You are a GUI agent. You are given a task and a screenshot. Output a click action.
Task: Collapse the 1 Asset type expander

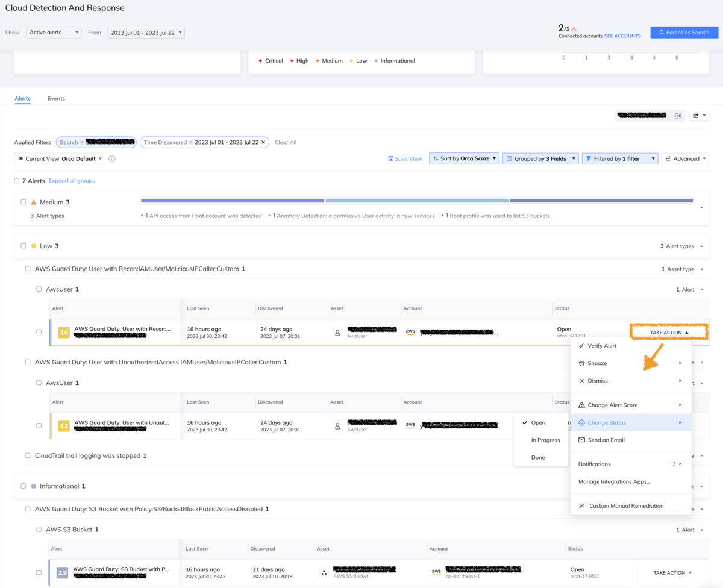[x=701, y=269]
